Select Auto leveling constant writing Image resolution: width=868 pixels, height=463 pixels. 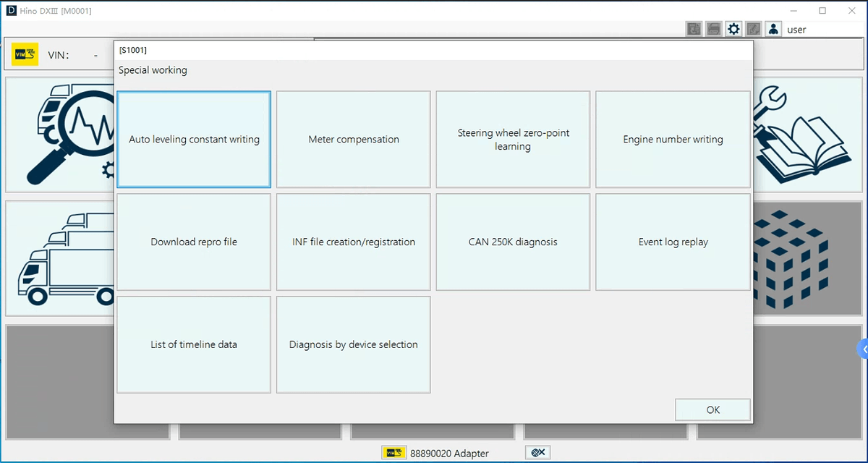[x=194, y=140]
